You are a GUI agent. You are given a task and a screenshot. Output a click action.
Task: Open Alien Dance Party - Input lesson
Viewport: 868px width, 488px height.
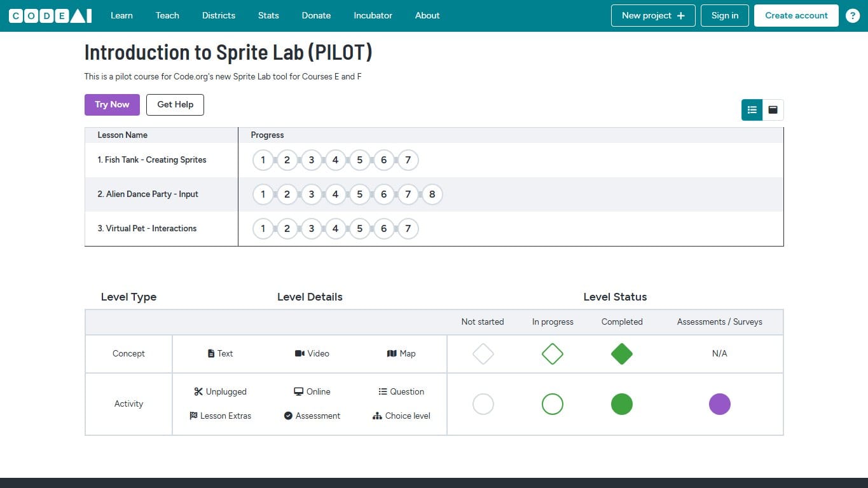148,194
